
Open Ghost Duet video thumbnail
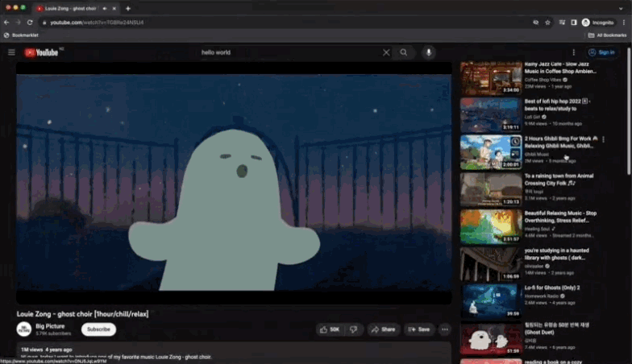[x=491, y=338]
